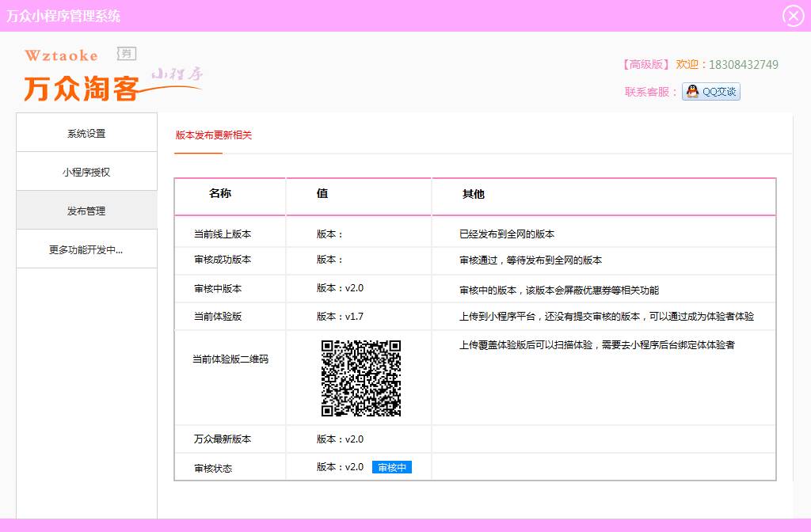Select 发布管理 in the sidebar
Screen dimensions: 811x532
pos(86,211)
